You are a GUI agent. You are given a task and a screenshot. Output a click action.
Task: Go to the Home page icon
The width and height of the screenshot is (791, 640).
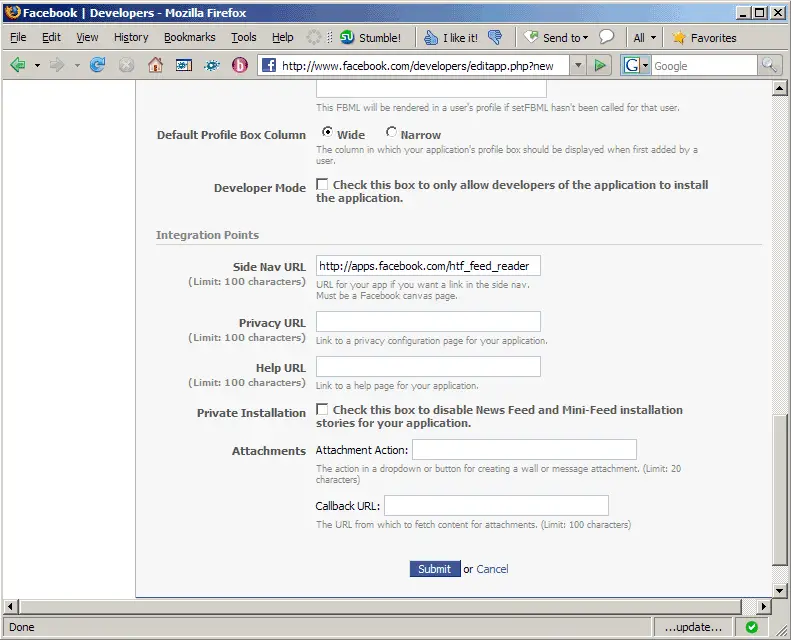pyautogui.click(x=155, y=65)
